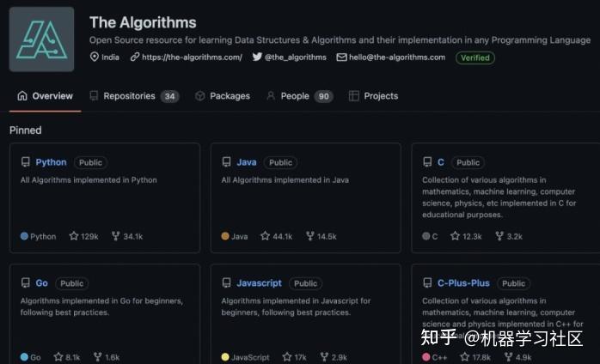Screen dimensions: 600x364
Task: Click the Javascript forks count 2.9k
Action: [334, 357]
